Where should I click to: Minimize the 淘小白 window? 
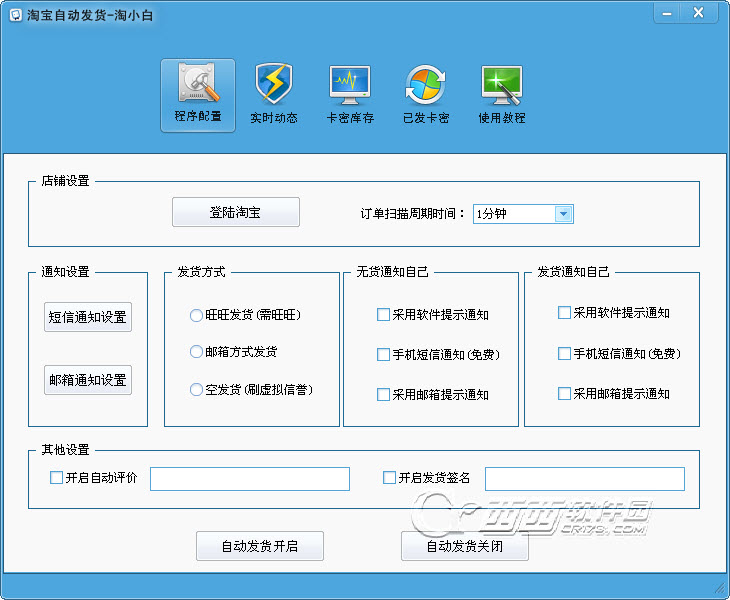coord(667,13)
